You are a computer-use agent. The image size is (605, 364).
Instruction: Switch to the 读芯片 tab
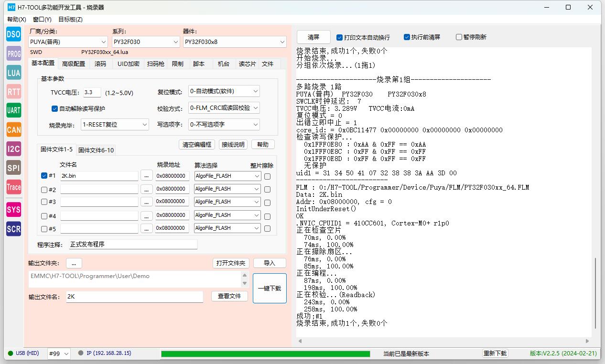tap(248, 64)
